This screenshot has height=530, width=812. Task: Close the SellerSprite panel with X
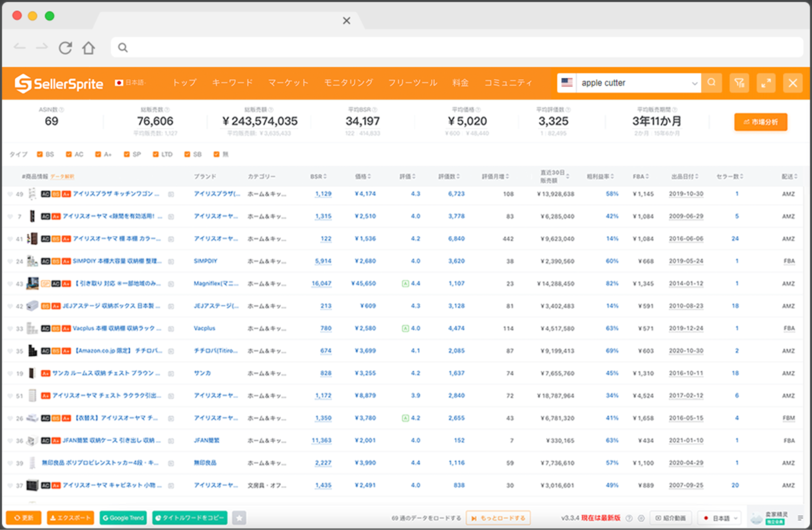(793, 83)
